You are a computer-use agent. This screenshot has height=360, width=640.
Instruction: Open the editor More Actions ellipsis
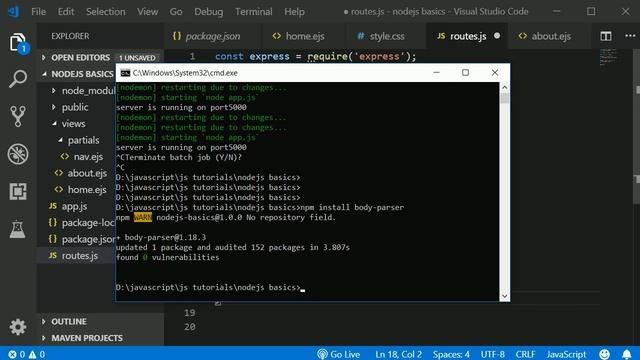[x=630, y=36]
